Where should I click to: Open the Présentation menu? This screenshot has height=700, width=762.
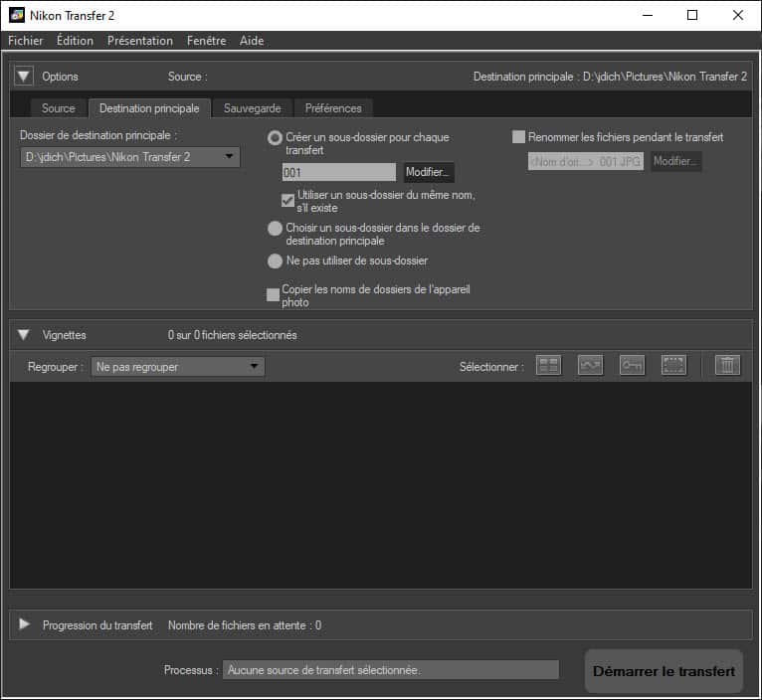point(140,41)
